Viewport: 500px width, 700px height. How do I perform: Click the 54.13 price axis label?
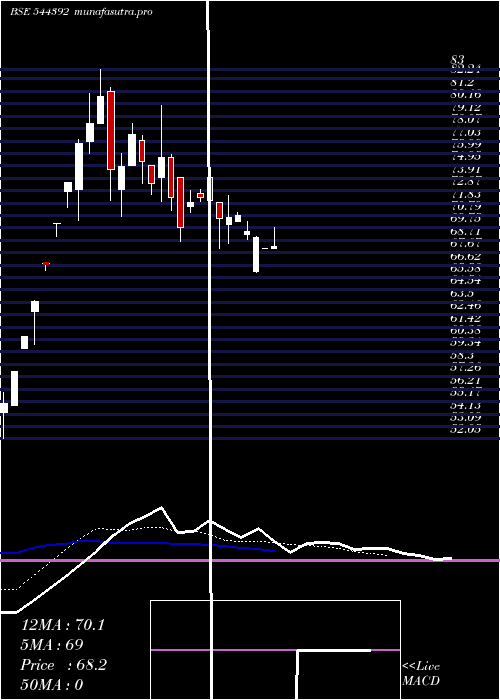tap(466, 405)
